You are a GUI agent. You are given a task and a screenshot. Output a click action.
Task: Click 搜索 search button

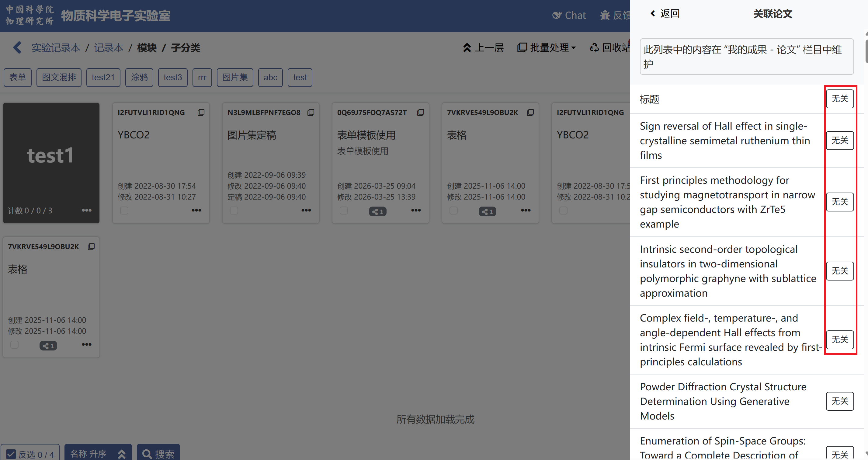(158, 454)
